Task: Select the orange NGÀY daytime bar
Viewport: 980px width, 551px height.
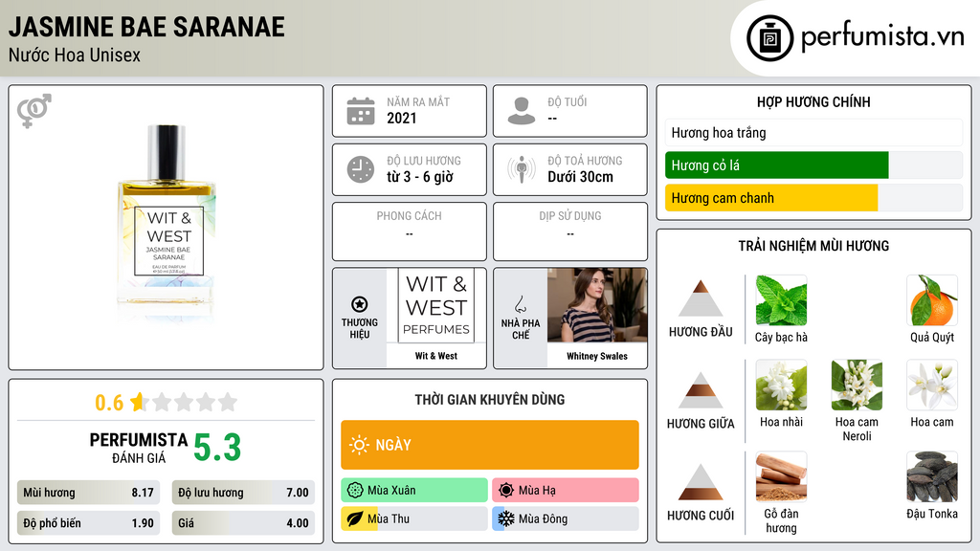Action: tap(490, 445)
